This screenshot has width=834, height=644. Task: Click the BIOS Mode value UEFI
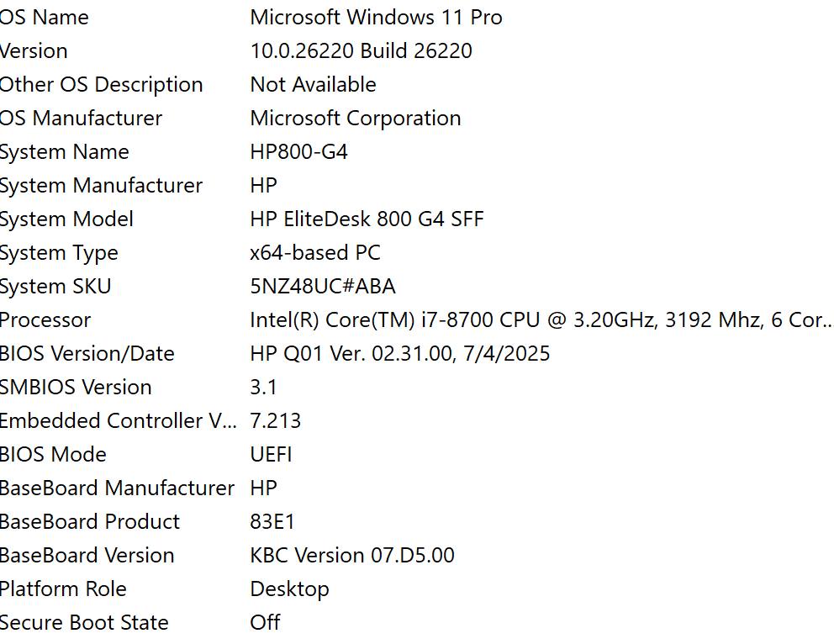271,455
